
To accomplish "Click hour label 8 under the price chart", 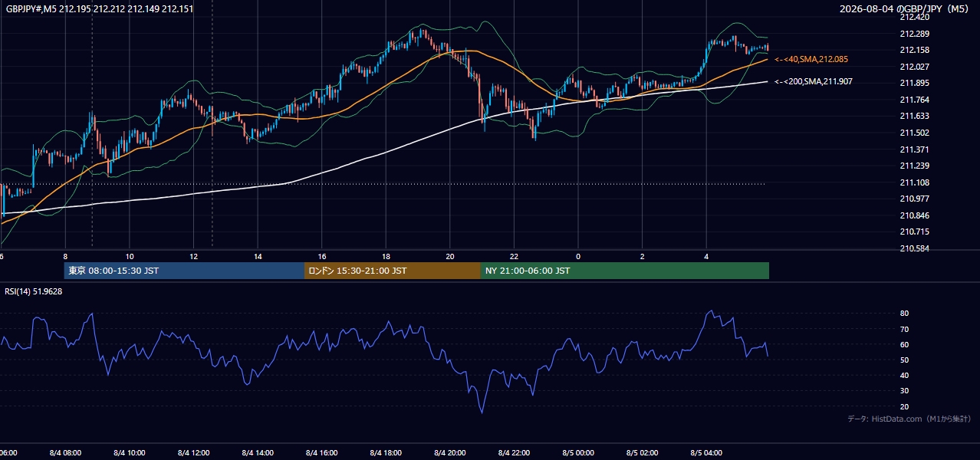I will click(x=66, y=256).
